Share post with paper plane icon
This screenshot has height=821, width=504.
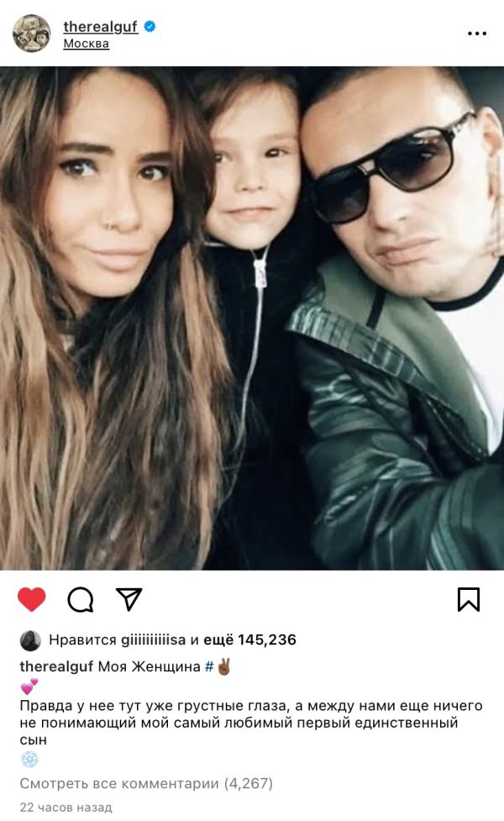129,599
